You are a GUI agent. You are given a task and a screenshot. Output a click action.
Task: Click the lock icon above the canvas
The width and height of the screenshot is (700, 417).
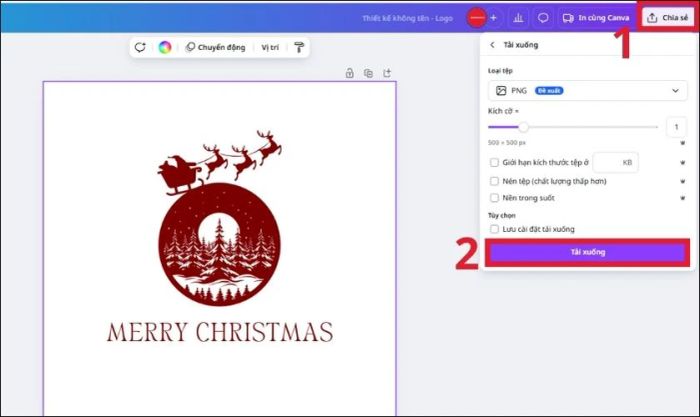coord(349,73)
